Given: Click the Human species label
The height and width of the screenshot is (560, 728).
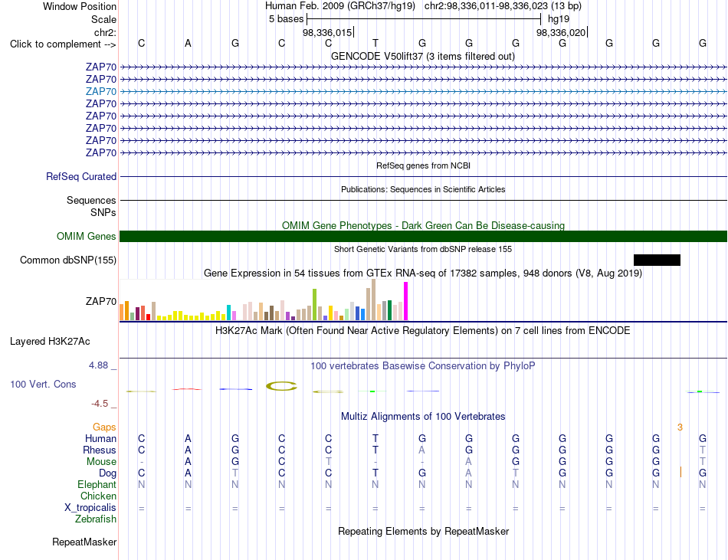Looking at the screenshot, I should pyautogui.click(x=100, y=438).
